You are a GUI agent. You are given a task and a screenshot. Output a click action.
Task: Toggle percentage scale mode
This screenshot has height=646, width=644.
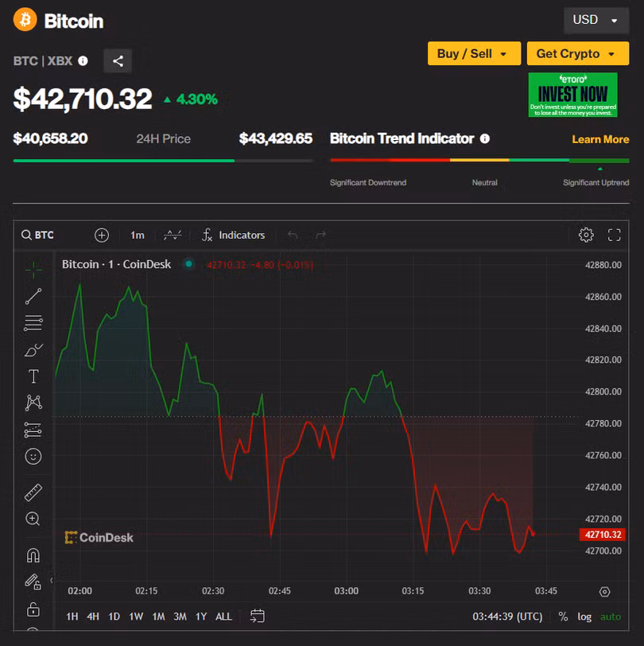563,617
